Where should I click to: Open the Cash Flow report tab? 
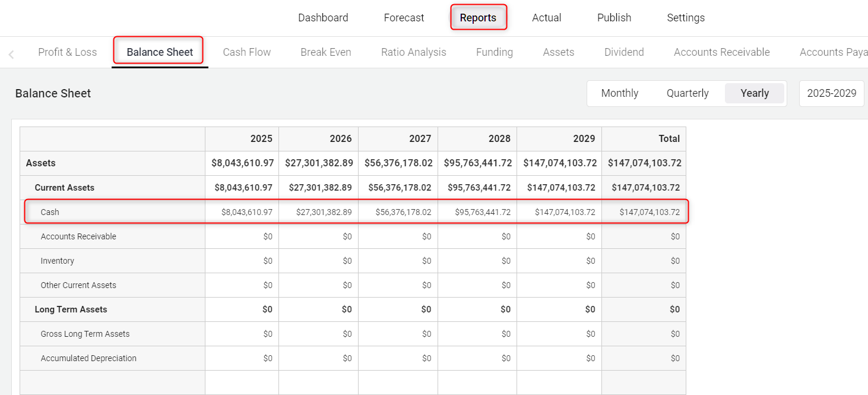coord(246,52)
